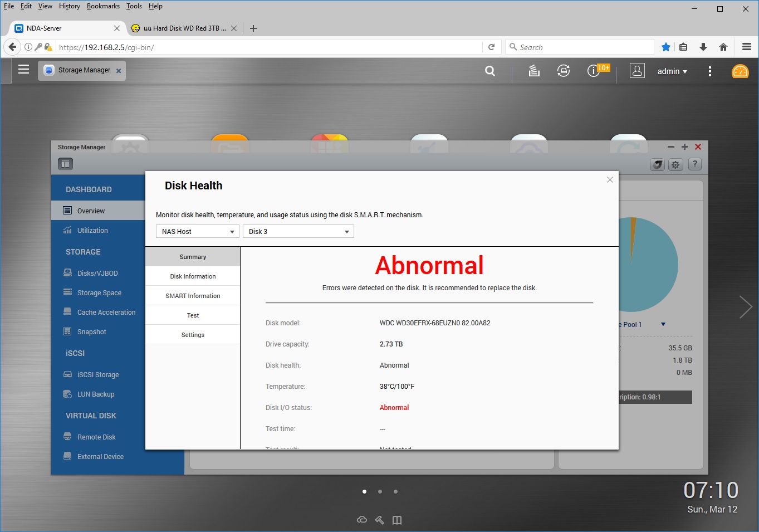
Task: Open the Firefox File menu
Action: click(9, 6)
